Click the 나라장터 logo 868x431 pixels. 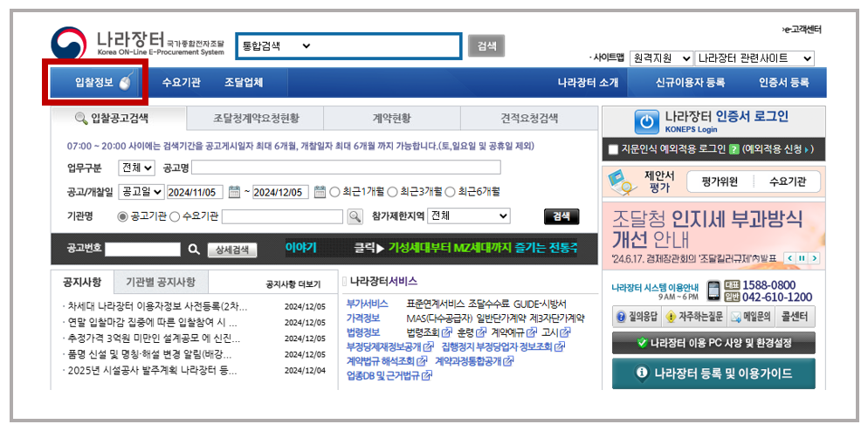[138, 43]
